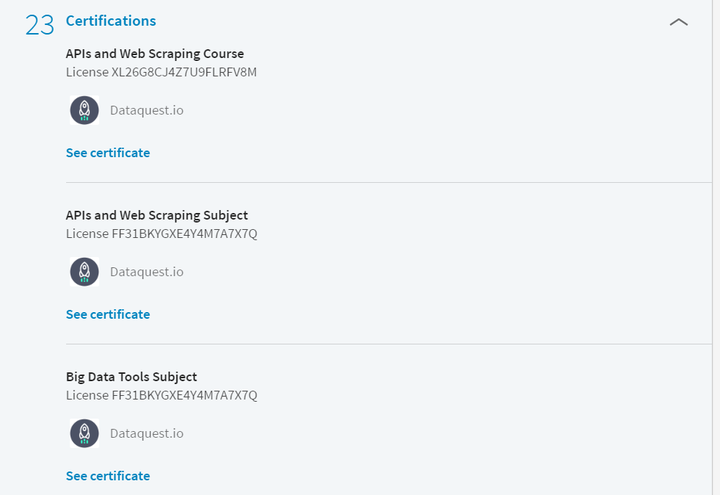Select the Big Data Tools Subject title
The image size is (720, 495).
(x=131, y=377)
